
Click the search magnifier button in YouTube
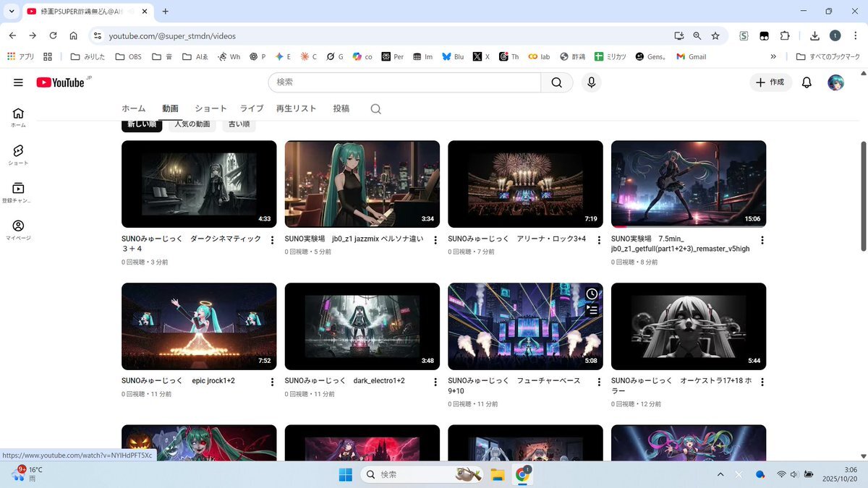[556, 82]
